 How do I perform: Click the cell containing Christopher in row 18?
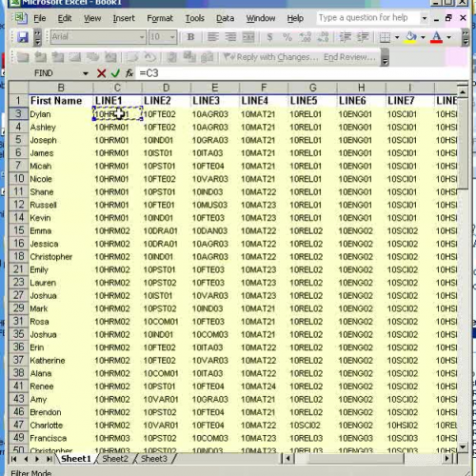61,257
